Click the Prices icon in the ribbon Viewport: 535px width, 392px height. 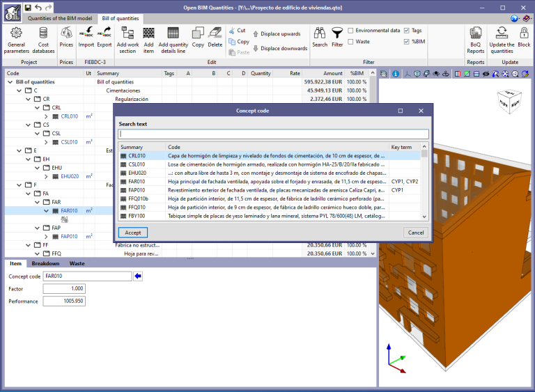[x=66, y=38]
